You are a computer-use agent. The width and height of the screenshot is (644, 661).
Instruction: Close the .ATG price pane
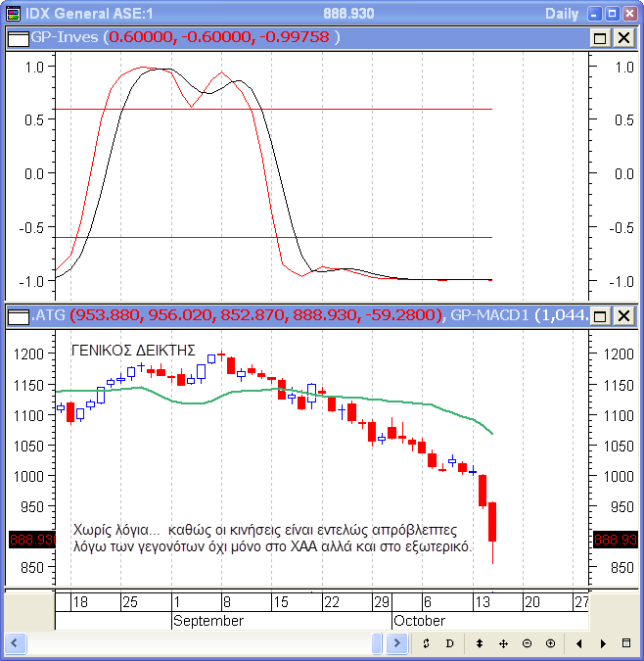623,315
